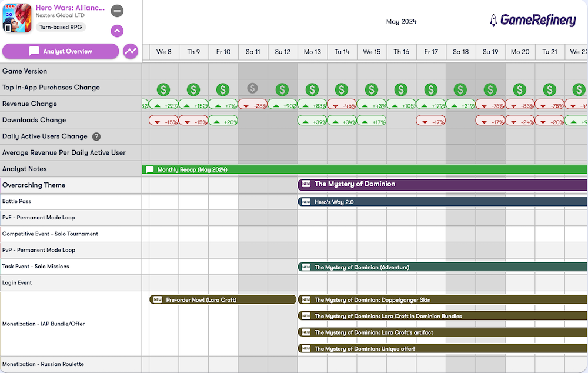
Task: Open help icon beside Daily Active Users Change
Action: (x=96, y=136)
